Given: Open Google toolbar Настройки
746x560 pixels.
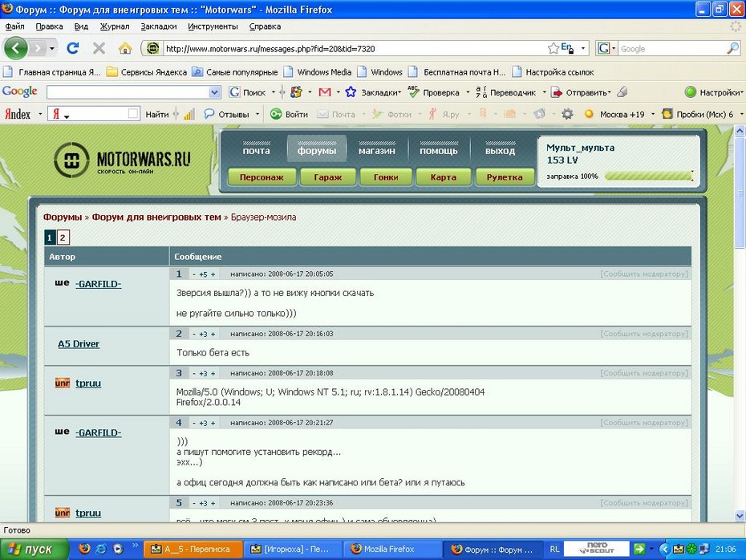Looking at the screenshot, I should [x=713, y=92].
